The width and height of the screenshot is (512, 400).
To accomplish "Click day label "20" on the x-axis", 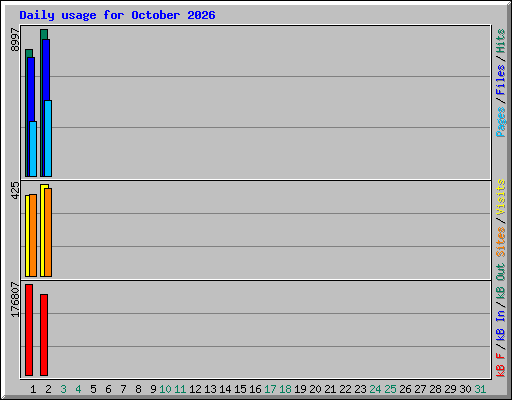I will 315,389.
